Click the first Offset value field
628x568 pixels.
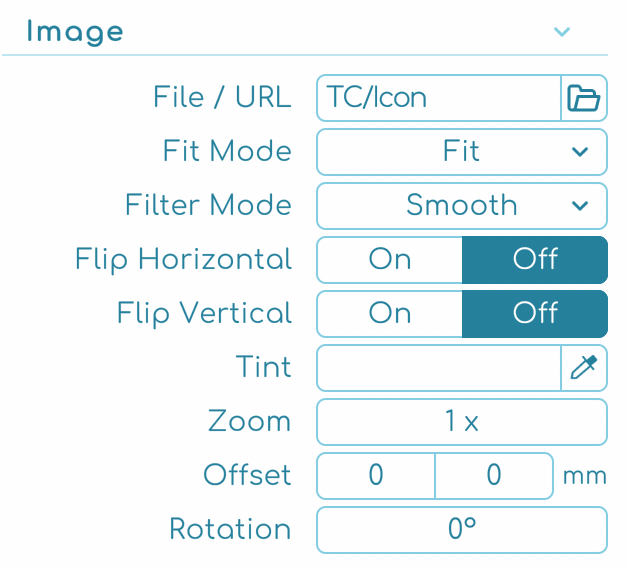(376, 476)
